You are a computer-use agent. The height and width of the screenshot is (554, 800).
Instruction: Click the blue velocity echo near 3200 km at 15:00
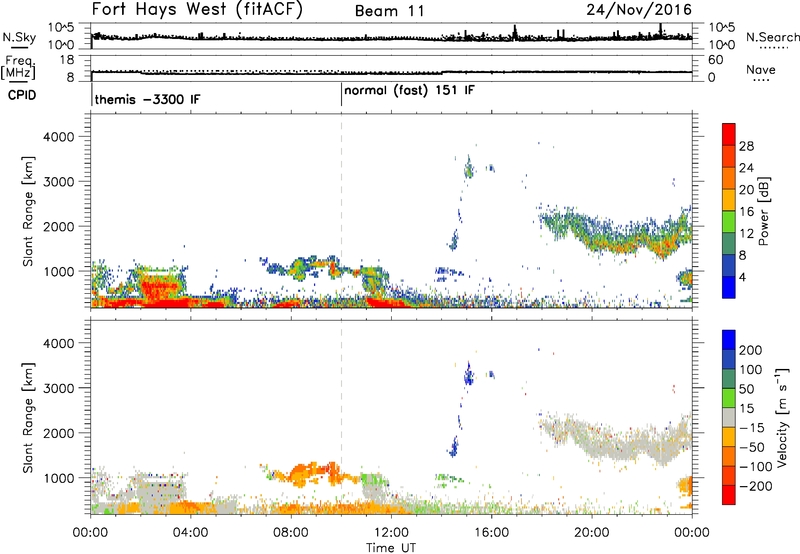468,375
